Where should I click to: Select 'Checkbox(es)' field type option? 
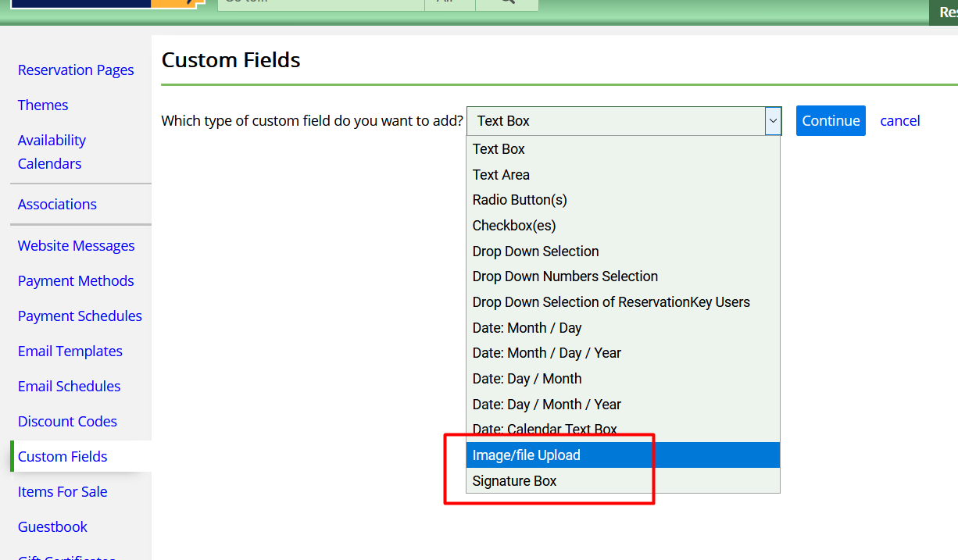[514, 226]
